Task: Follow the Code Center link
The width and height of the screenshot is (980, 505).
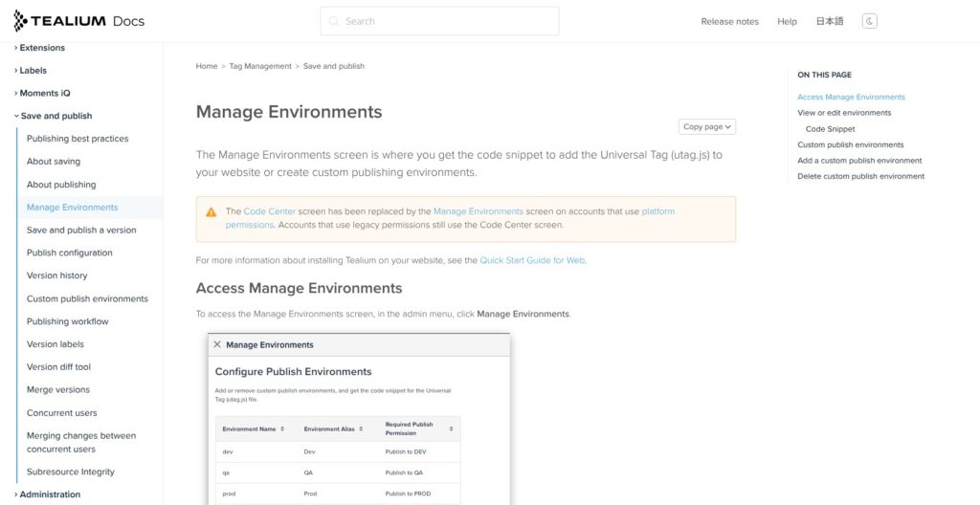Action: pyautogui.click(x=269, y=211)
